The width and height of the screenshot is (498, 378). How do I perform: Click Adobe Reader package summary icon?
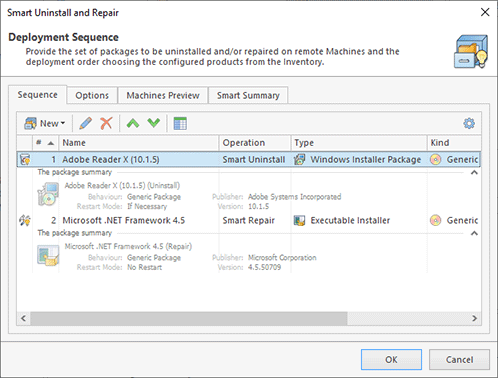tap(48, 194)
